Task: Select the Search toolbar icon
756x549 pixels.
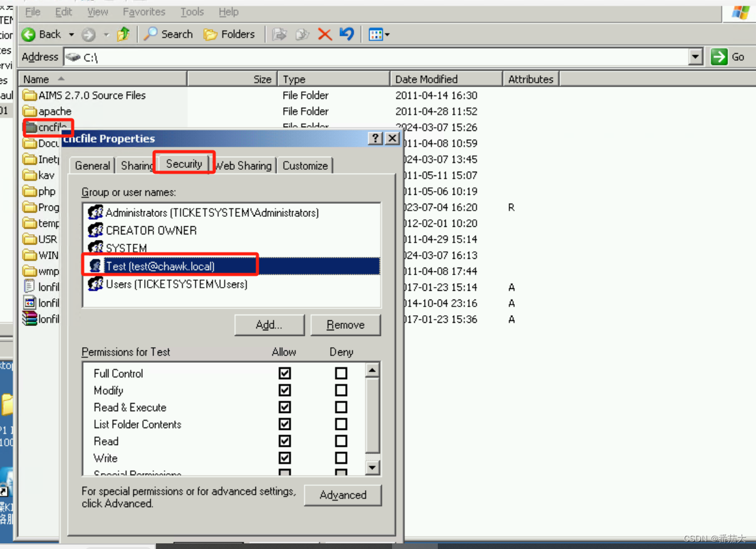Action: point(150,34)
